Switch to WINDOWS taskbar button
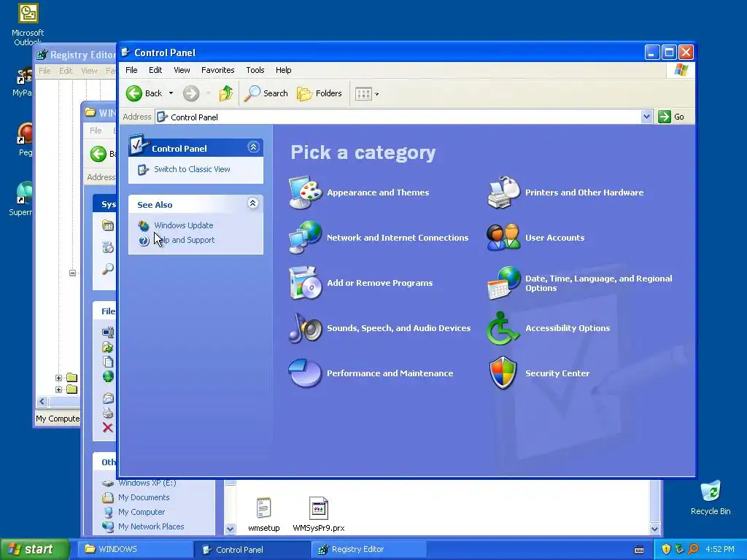 tap(135, 549)
